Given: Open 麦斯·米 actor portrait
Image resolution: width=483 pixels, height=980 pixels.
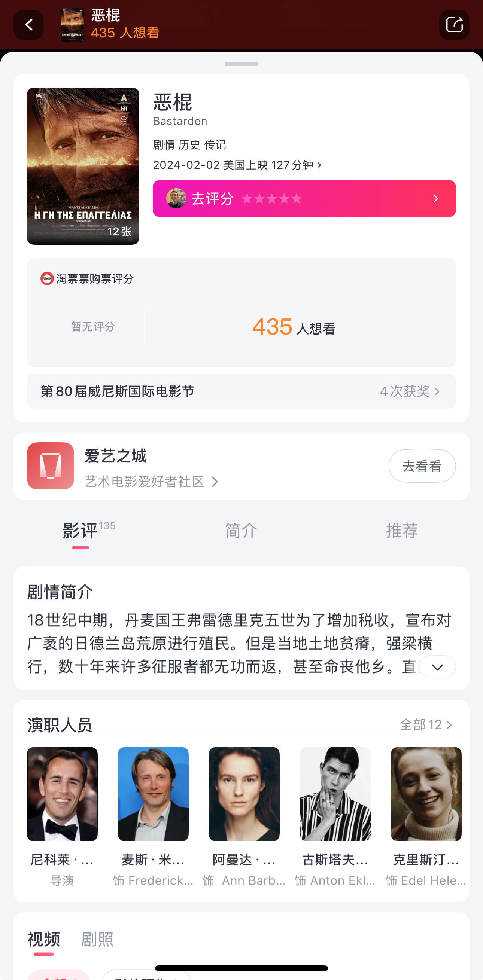Looking at the screenshot, I should click(154, 794).
